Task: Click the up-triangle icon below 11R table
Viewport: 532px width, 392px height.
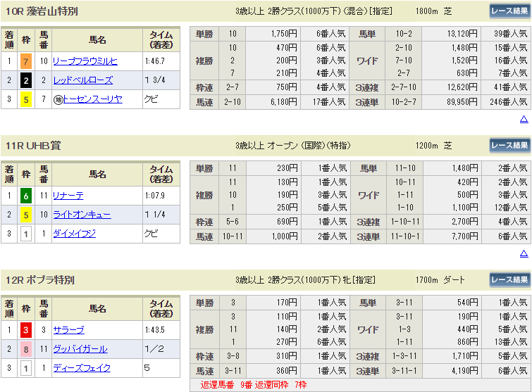Action: pos(524,254)
